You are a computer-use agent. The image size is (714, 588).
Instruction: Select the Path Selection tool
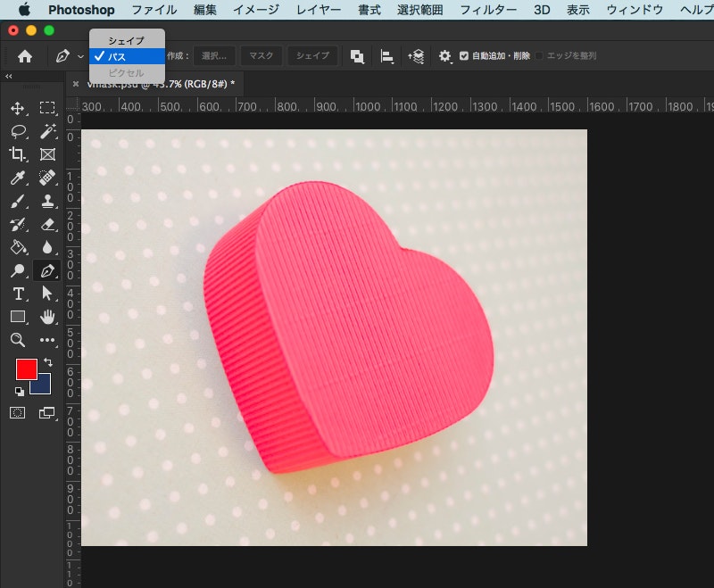click(x=47, y=294)
